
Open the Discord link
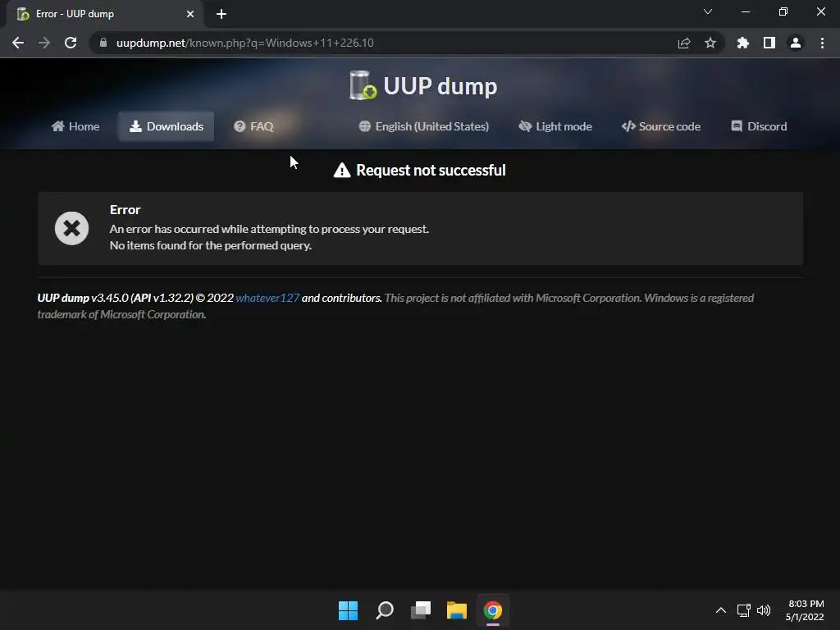(759, 126)
